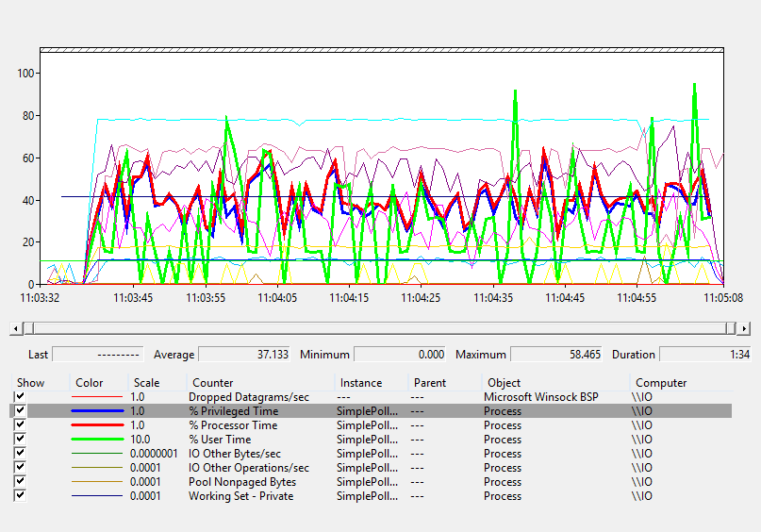The image size is (761, 532).
Task: Select the IO Other Bytes/sec counter row
Action: 234,454
